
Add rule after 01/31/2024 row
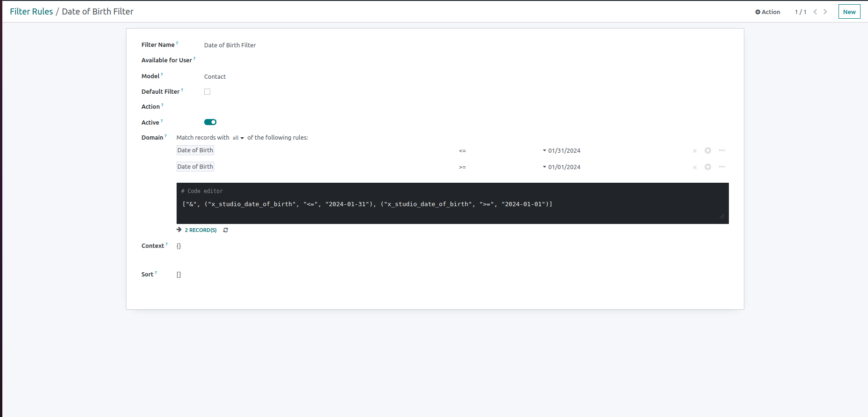click(x=708, y=150)
